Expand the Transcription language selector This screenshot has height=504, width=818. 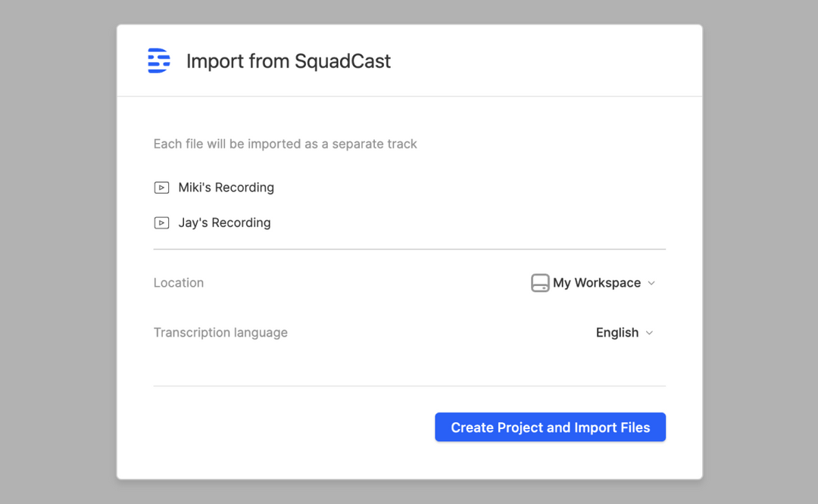(624, 332)
